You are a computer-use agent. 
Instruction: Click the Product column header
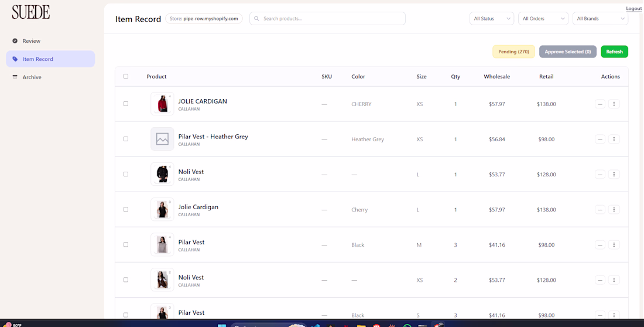pos(156,77)
